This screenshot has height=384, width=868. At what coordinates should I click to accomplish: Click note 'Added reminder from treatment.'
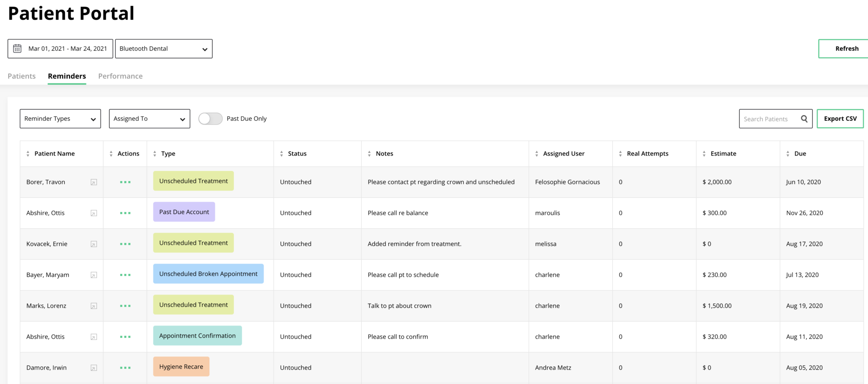[415, 244]
